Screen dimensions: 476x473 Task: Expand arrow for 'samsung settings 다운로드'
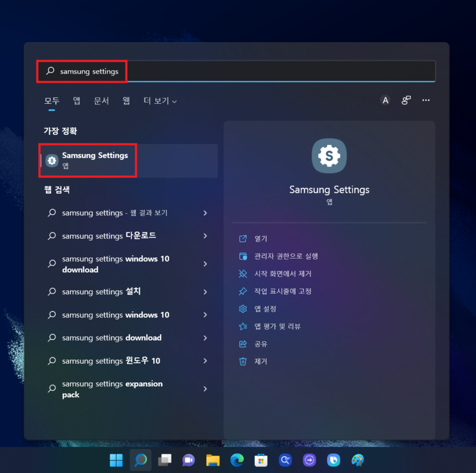(205, 236)
